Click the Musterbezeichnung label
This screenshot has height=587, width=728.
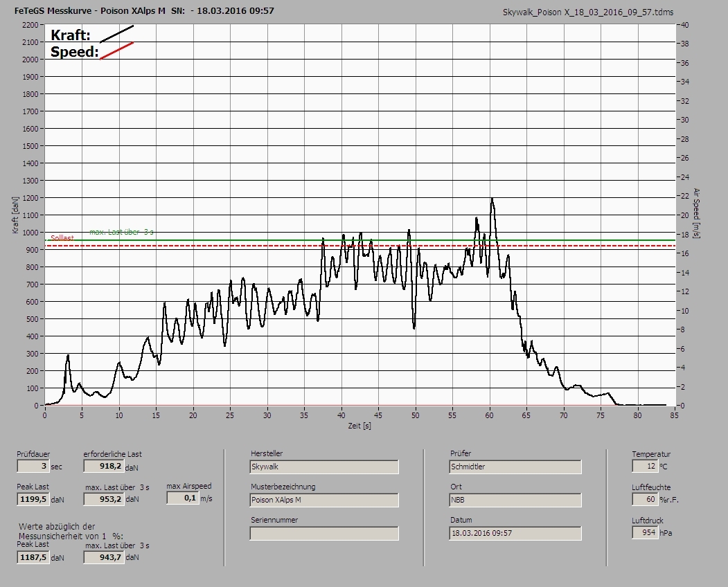(x=283, y=487)
